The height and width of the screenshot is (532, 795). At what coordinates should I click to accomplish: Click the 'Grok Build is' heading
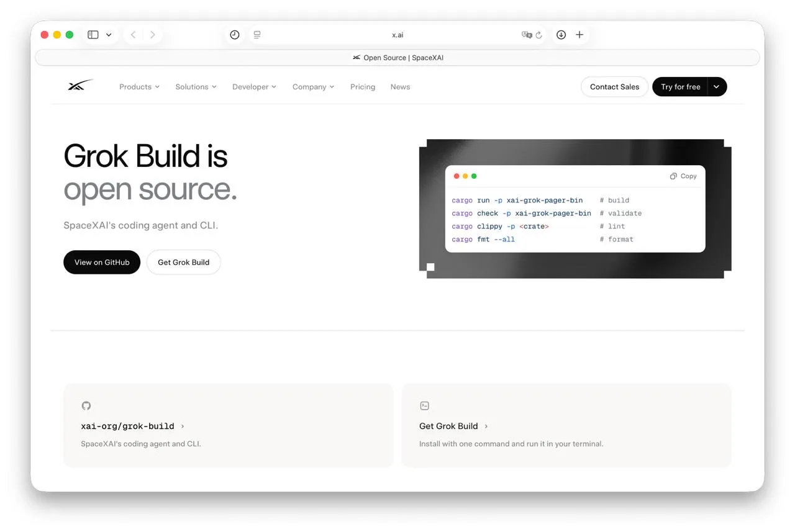[x=146, y=155]
